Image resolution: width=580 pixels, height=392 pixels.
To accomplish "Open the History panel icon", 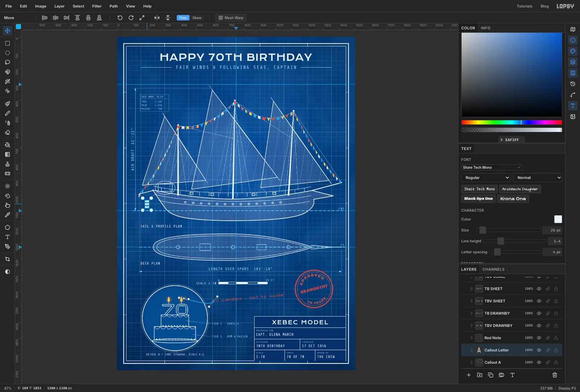I will 573,84.
